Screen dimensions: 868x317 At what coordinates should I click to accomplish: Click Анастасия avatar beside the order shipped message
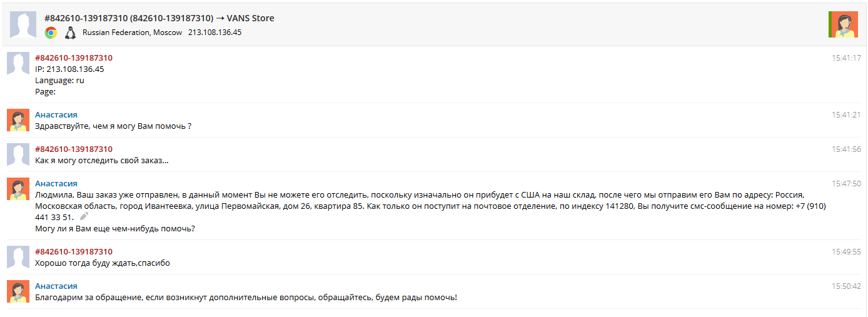18,189
